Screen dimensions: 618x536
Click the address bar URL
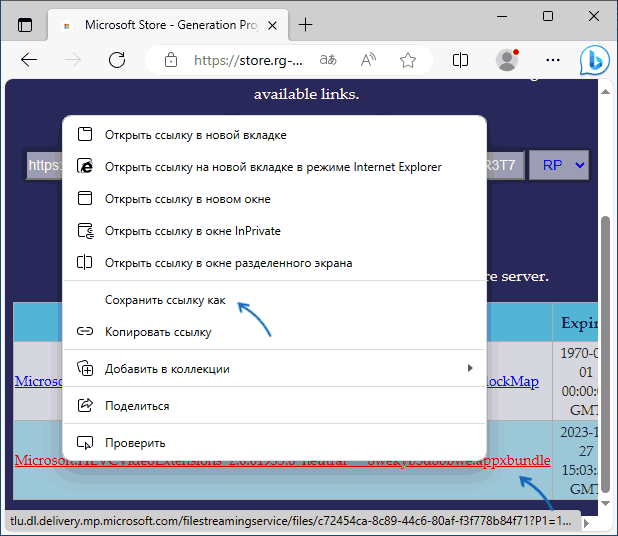click(248, 60)
